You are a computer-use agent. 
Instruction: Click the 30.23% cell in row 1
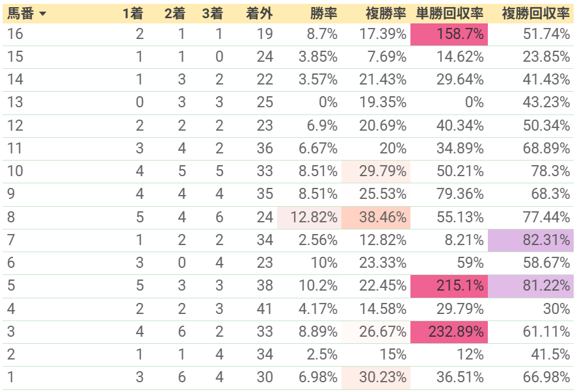[376, 377]
